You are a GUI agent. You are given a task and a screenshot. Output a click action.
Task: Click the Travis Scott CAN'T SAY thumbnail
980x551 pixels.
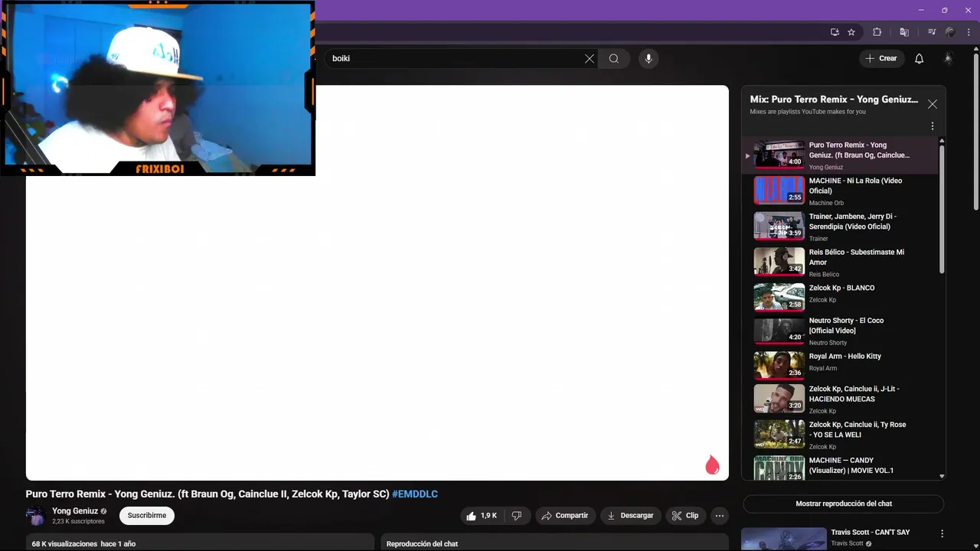(x=784, y=539)
